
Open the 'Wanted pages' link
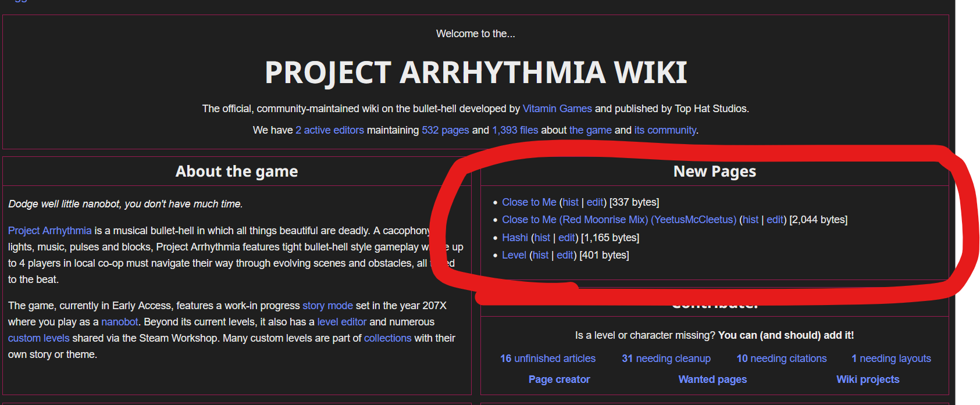coord(712,379)
